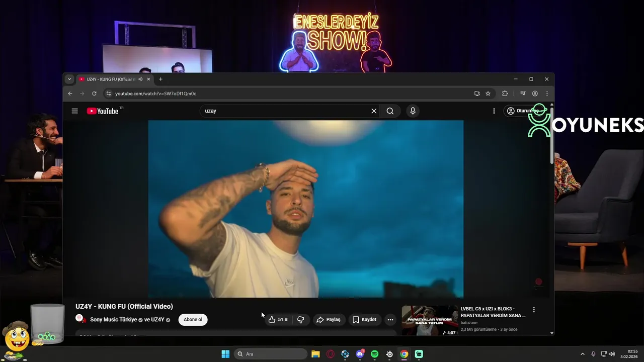This screenshot has height=362, width=644.
Task: Open the Sony Music Türkiye channel avatar
Action: click(x=80, y=319)
